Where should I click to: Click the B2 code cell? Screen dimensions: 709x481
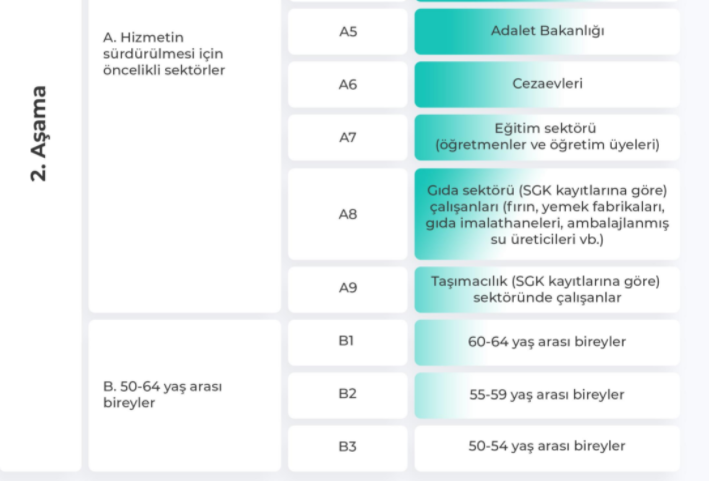click(347, 394)
